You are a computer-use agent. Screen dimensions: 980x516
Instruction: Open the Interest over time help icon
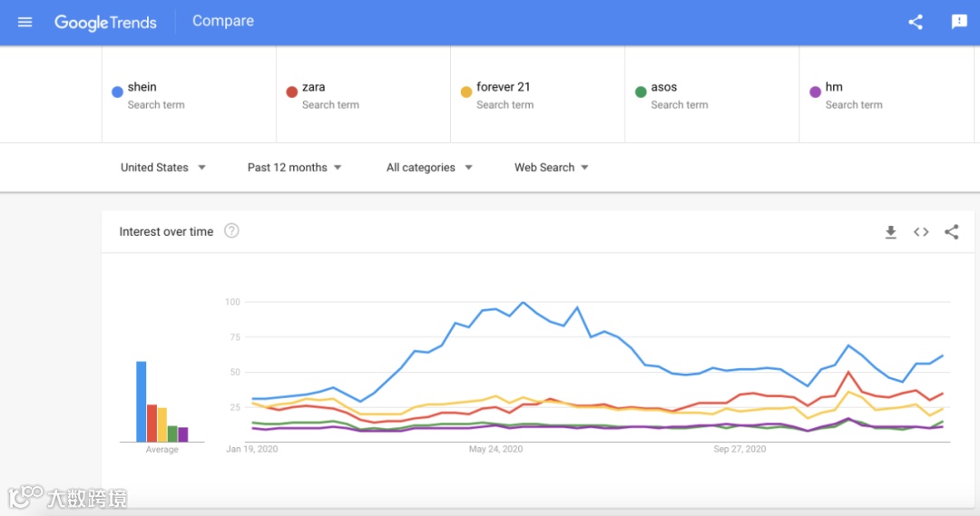click(x=231, y=231)
